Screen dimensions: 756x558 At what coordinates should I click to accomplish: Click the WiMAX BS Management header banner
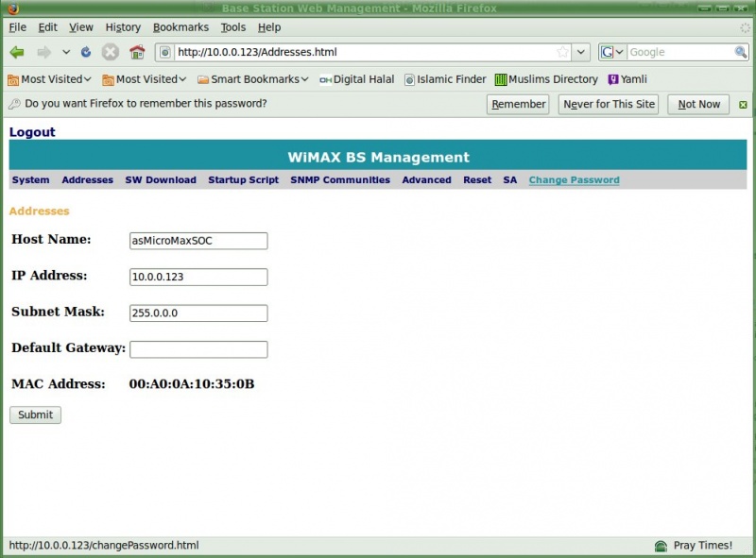click(x=378, y=157)
